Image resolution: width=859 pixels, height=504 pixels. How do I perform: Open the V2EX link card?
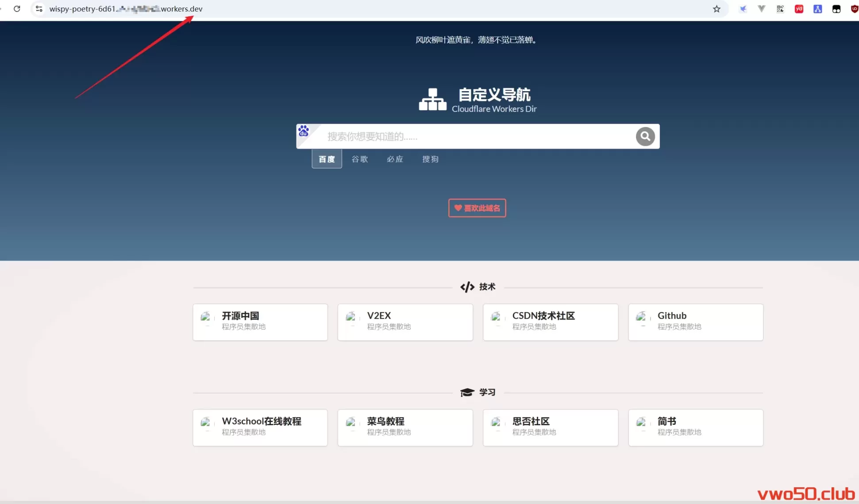(x=405, y=322)
